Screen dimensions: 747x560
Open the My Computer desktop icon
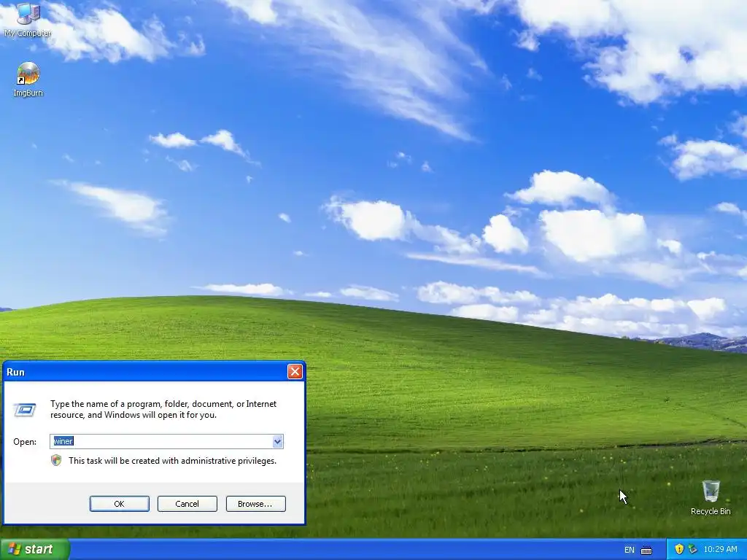pyautogui.click(x=28, y=19)
